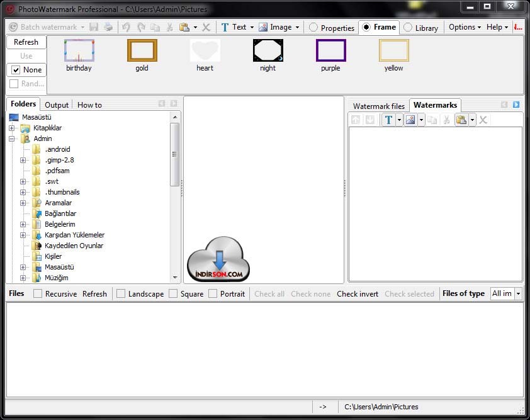Expand the Karşıdan Yüklemeler folder node
The height and width of the screenshot is (420, 530).
tap(23, 235)
